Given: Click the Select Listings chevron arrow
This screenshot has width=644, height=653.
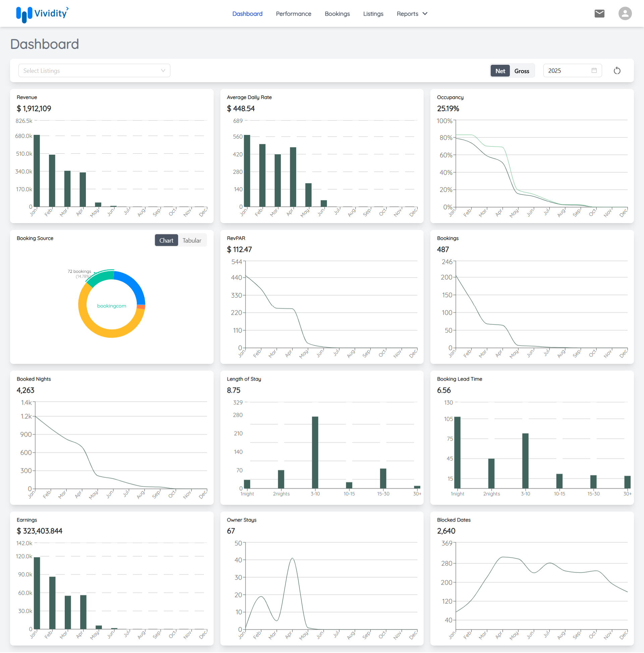Looking at the screenshot, I should point(163,71).
